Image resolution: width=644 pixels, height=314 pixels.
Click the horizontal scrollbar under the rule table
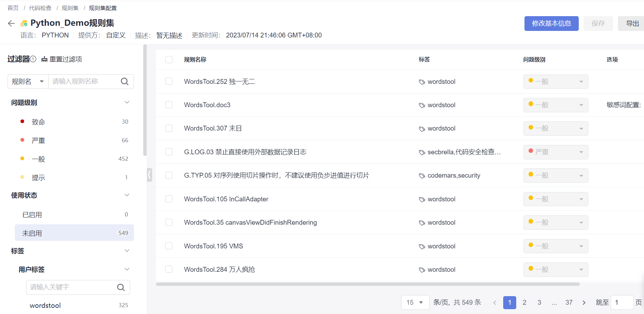coord(368,284)
